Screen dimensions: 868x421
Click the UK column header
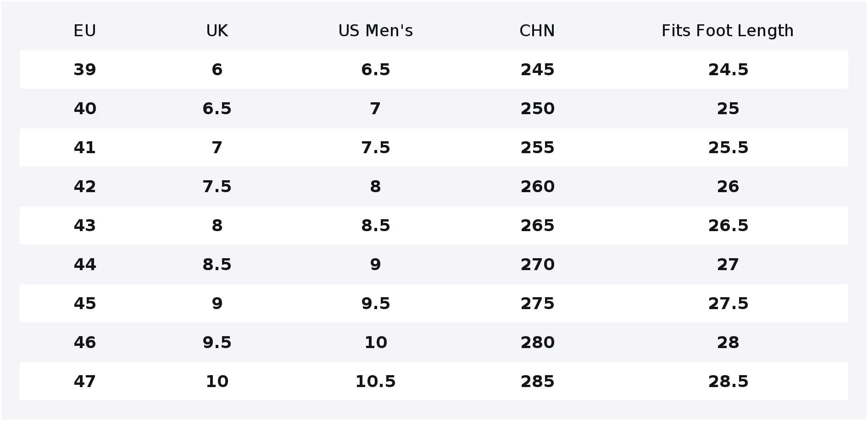(x=217, y=31)
